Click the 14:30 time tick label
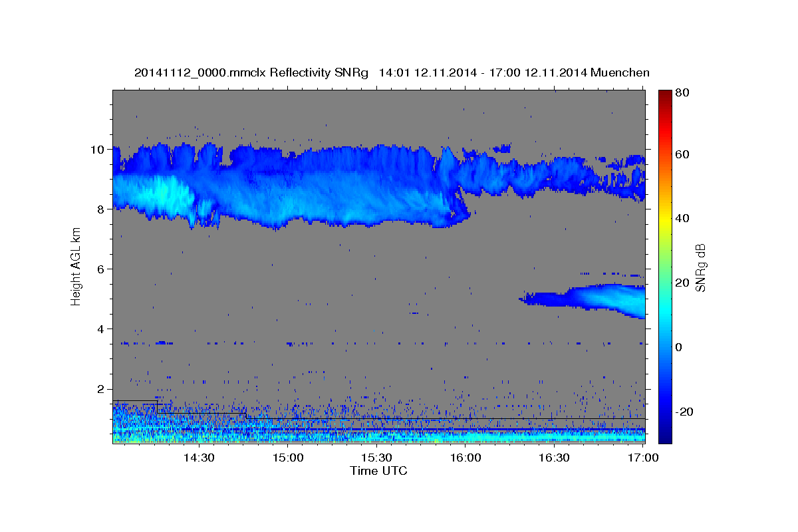 coord(198,458)
